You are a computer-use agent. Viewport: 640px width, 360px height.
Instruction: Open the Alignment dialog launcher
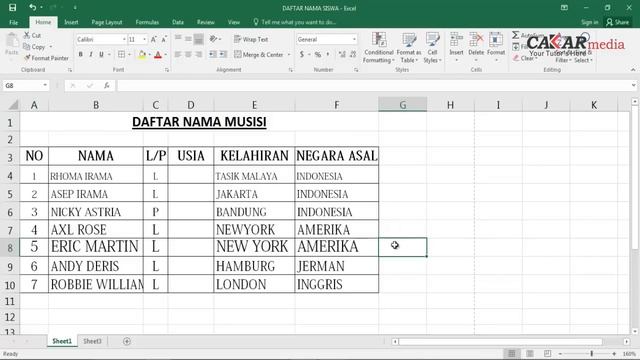[291, 70]
